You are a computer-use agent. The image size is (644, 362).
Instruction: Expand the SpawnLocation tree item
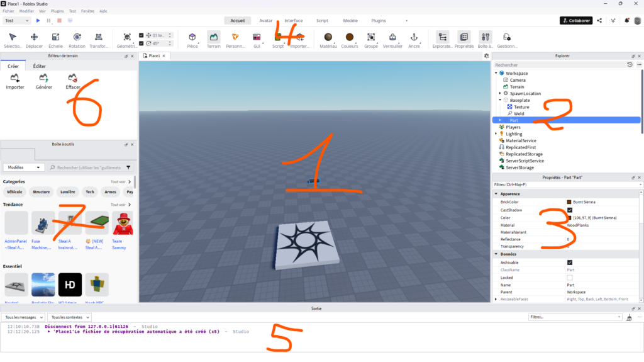click(500, 93)
